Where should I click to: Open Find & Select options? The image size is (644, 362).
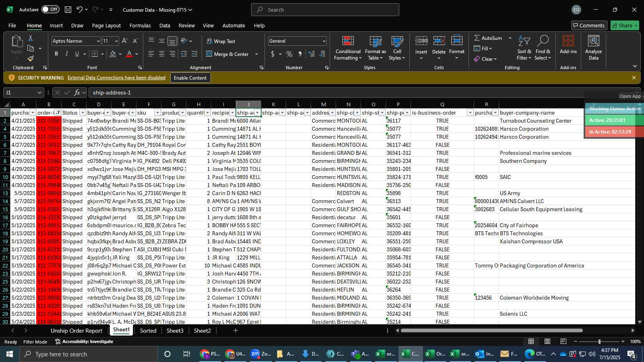[543, 48]
